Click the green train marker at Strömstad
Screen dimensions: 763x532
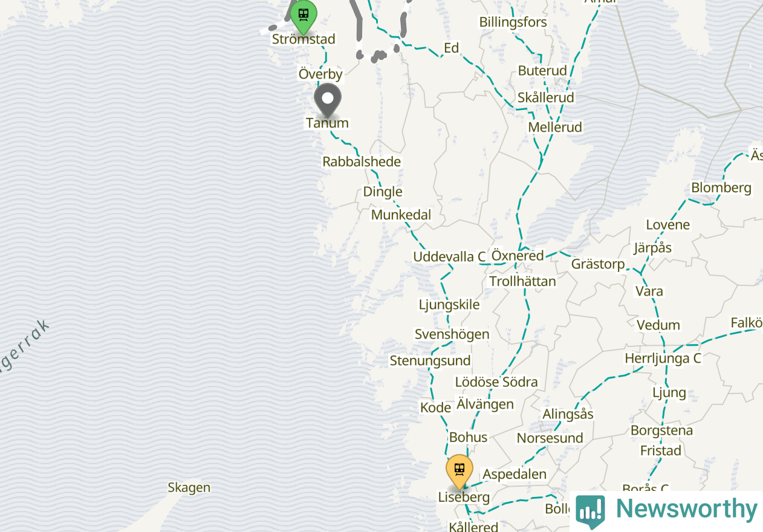pyautogui.click(x=304, y=17)
